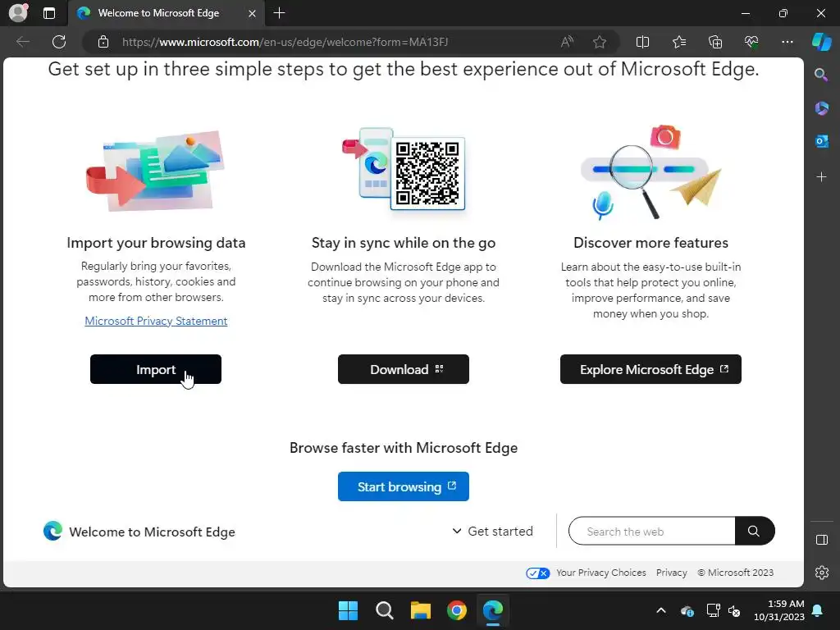The height and width of the screenshot is (630, 840).
Task: Click the browser back arrow
Action: [22, 42]
